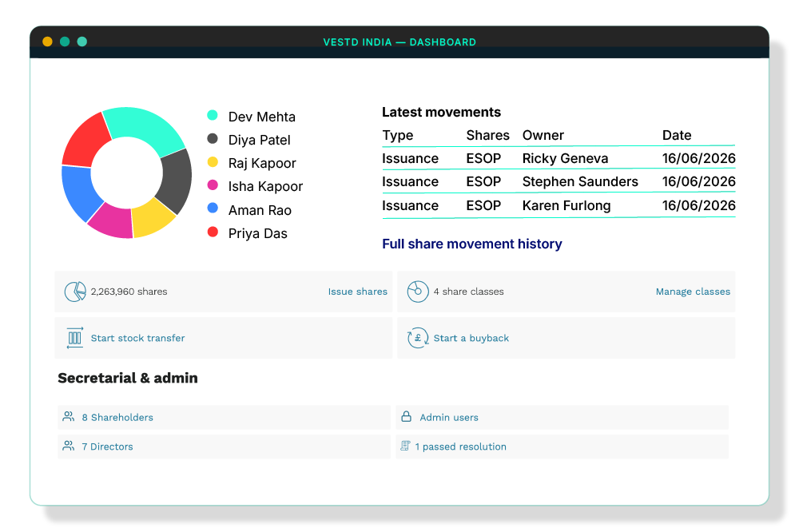799x532 pixels.
Task: Click the date in Ricky Geneva's row
Action: [698, 158]
